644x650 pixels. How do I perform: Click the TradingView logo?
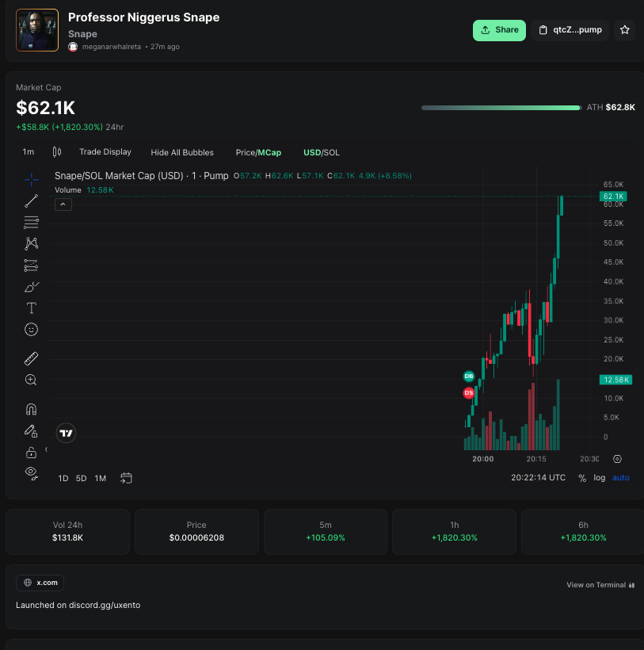(x=66, y=433)
